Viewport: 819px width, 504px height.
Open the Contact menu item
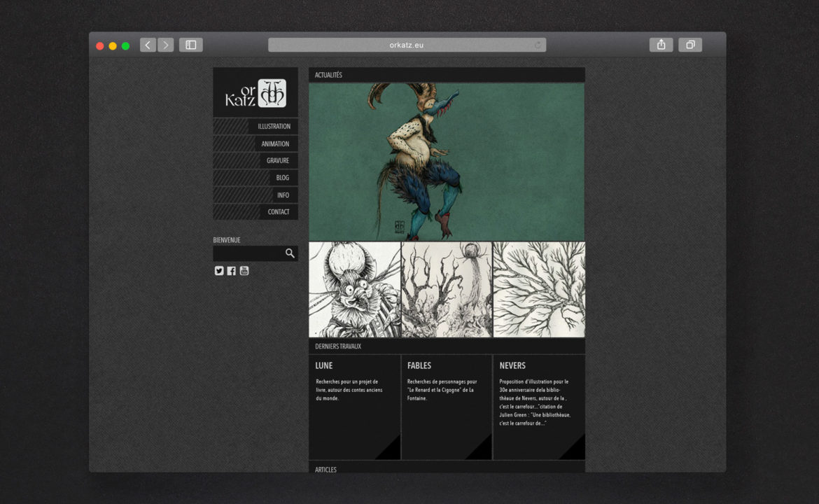pos(278,212)
